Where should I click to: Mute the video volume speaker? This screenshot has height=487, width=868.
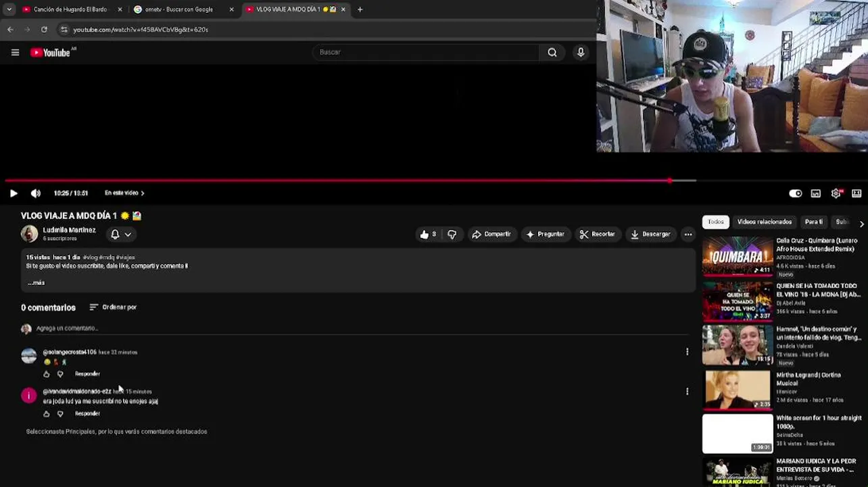click(x=36, y=193)
